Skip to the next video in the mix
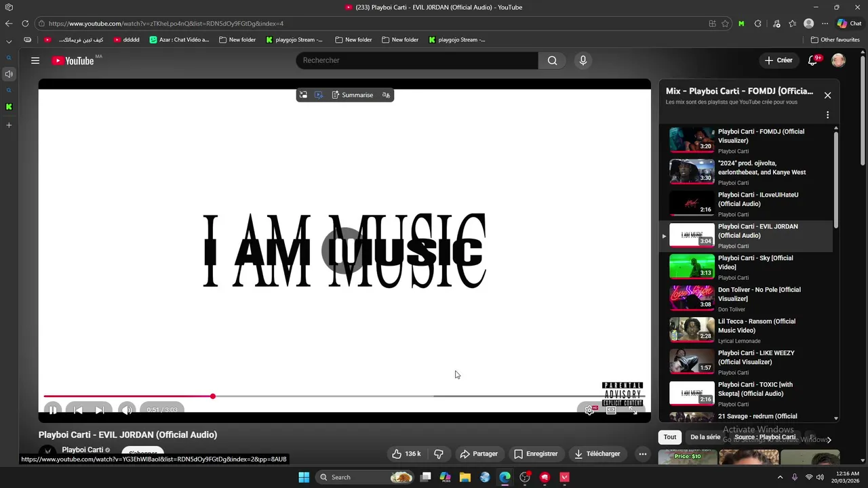 (100, 410)
